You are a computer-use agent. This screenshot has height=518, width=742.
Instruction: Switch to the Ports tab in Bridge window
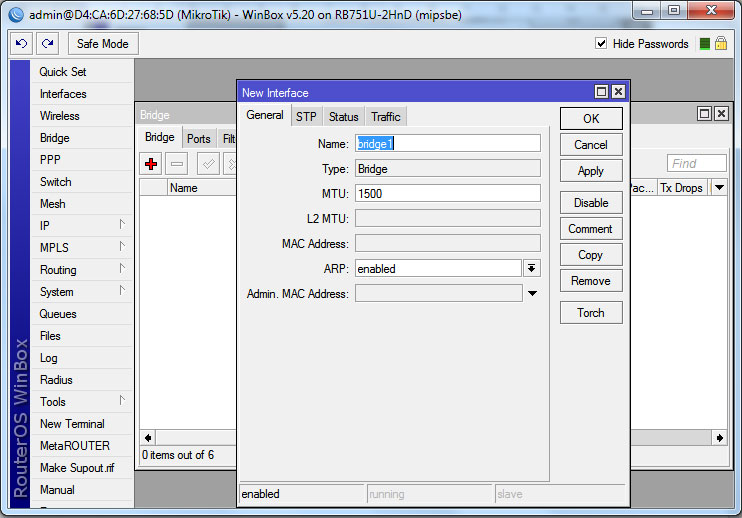click(x=199, y=139)
